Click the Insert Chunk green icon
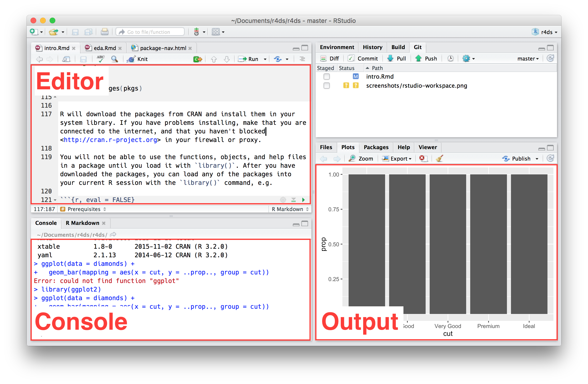 198,59
